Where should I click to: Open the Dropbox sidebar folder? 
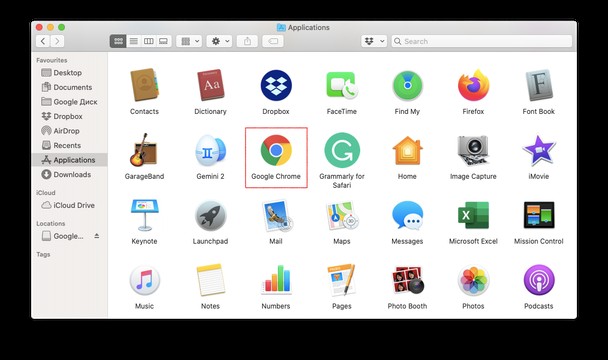(x=69, y=116)
